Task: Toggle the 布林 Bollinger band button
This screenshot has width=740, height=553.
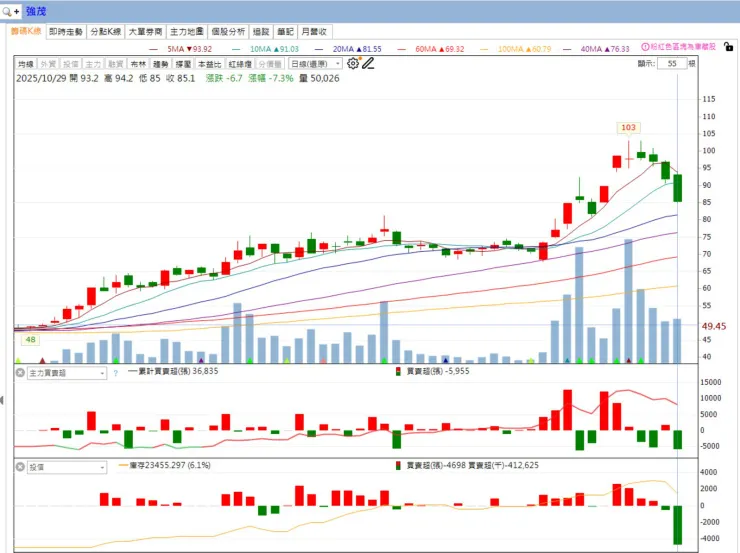Action: 138,64
